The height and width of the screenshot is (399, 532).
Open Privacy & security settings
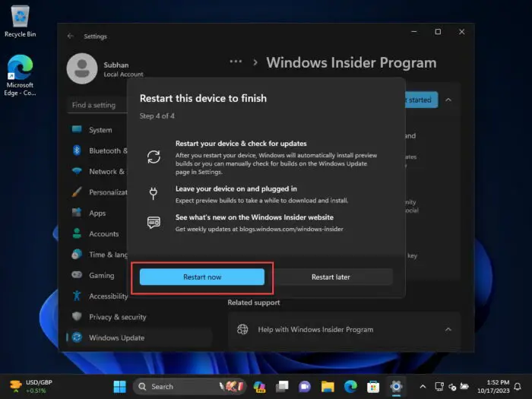139,317
